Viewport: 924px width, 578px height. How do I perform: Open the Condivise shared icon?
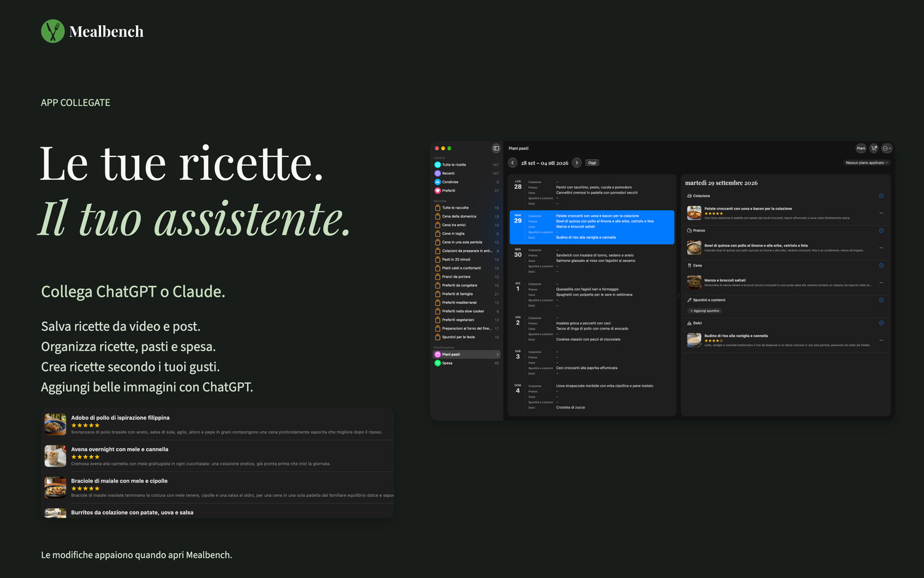click(x=437, y=182)
